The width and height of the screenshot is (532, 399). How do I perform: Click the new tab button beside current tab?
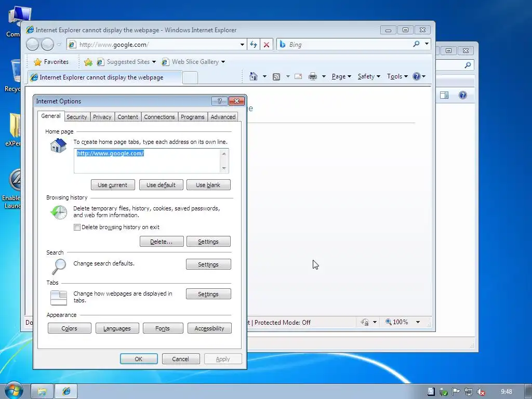tap(190, 77)
